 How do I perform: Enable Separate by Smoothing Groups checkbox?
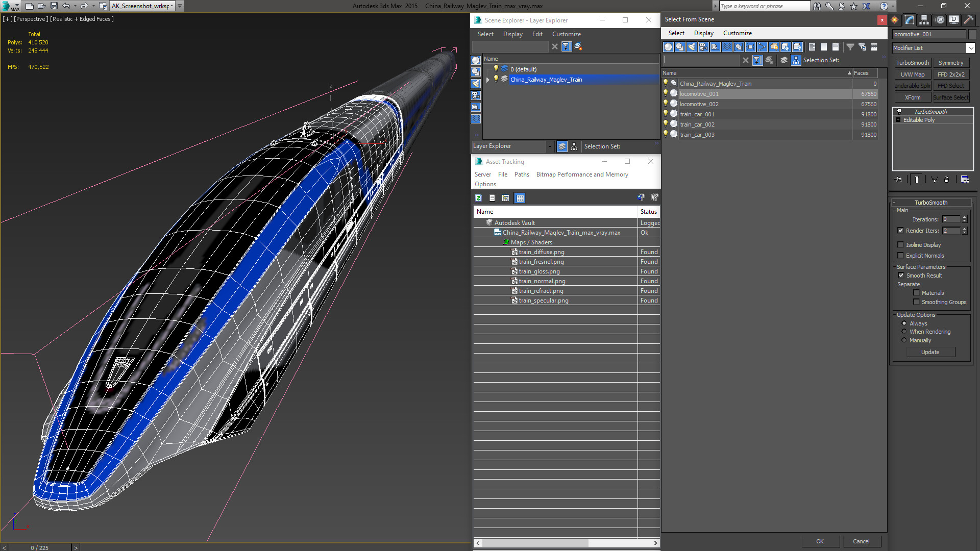click(916, 302)
